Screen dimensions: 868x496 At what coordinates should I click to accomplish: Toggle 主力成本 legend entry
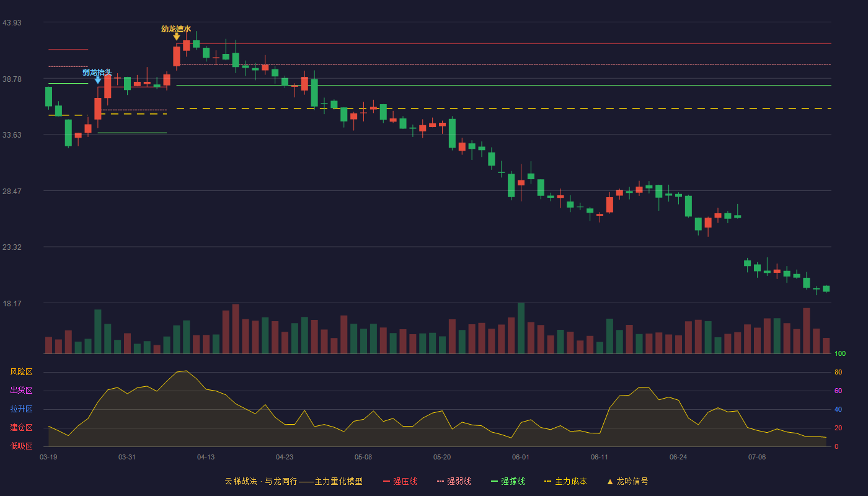coord(565,481)
